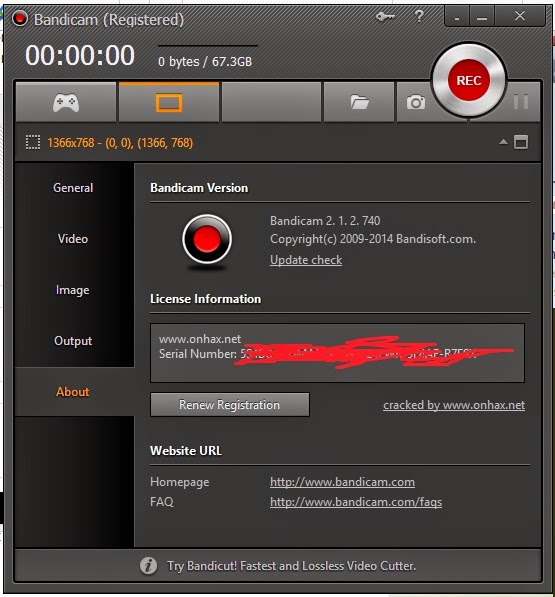
Task: Open the Video settings tab
Action: pos(73,239)
